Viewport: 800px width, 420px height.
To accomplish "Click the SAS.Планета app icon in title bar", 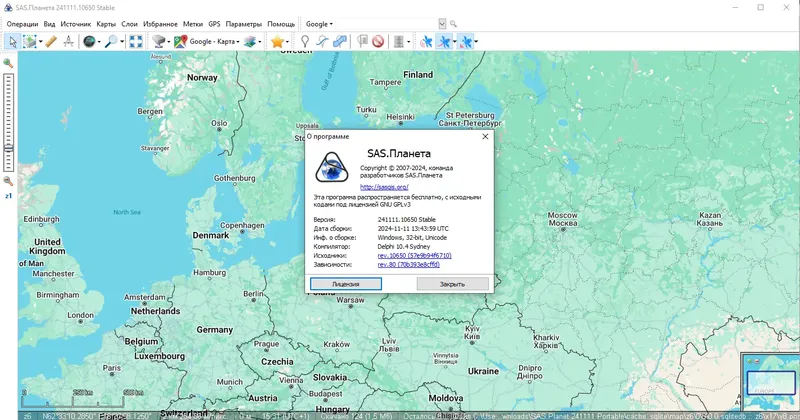I will (8, 8).
